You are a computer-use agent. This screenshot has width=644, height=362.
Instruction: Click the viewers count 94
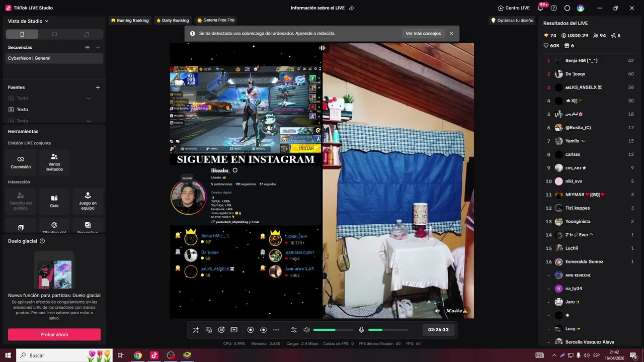click(600, 36)
